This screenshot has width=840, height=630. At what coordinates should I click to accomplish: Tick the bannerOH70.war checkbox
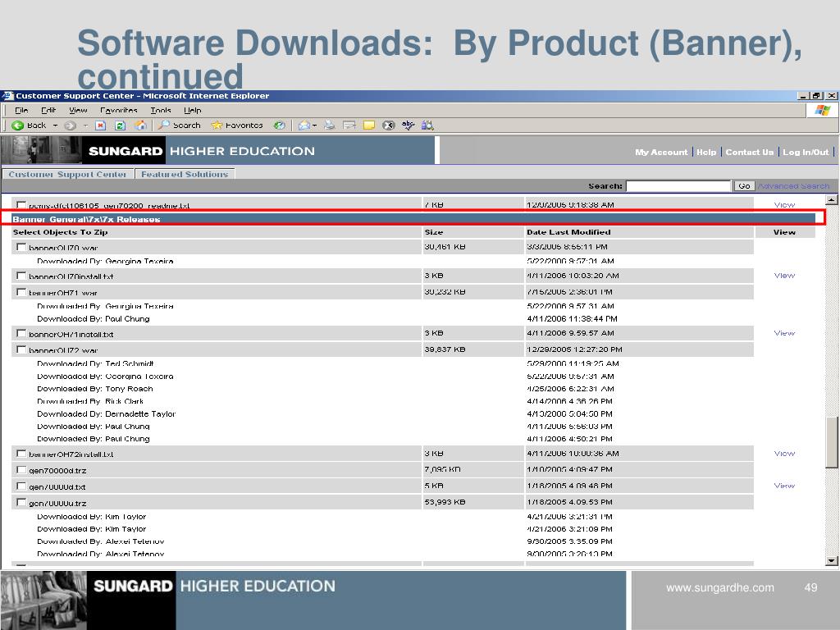21,247
